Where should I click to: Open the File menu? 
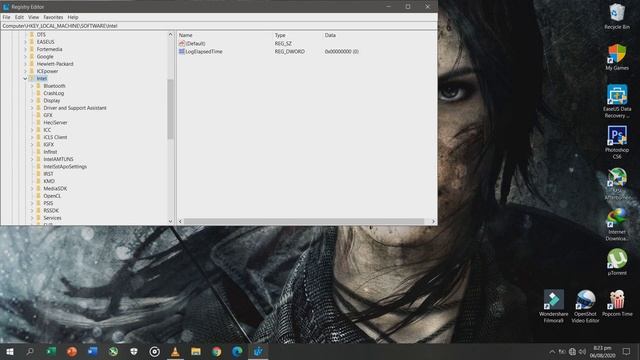(6, 17)
